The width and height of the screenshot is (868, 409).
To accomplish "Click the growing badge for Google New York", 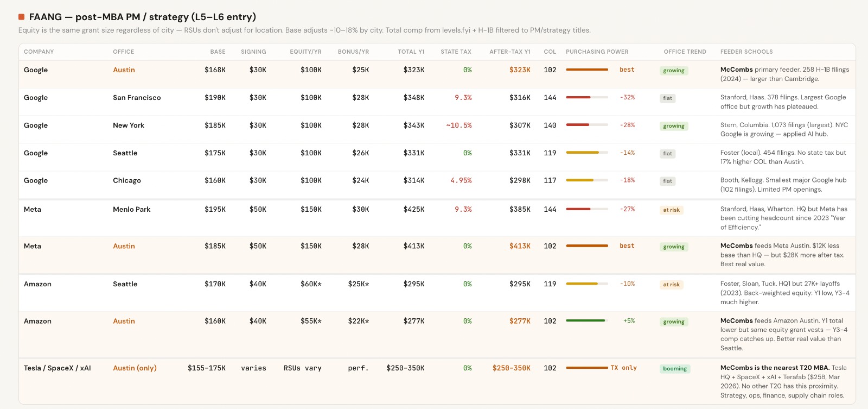I will (673, 126).
